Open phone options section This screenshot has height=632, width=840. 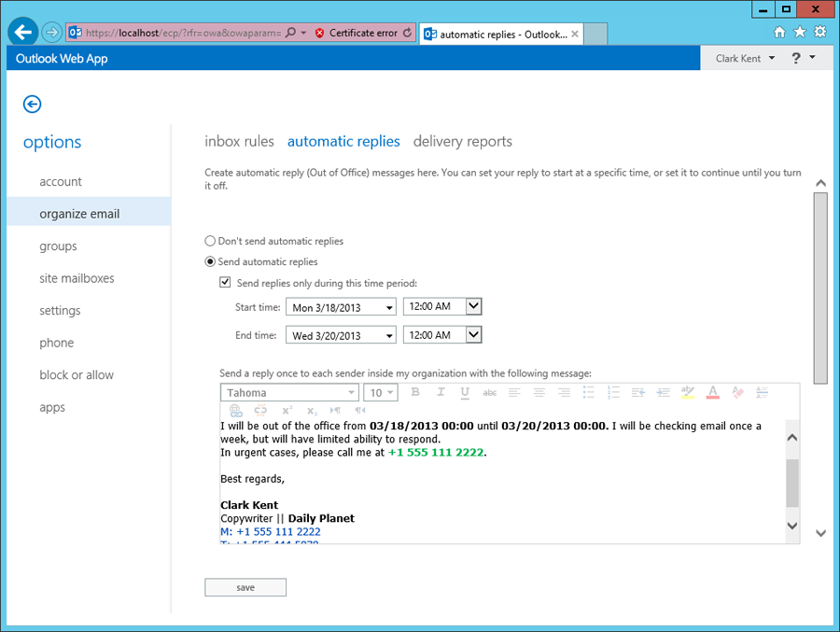click(x=57, y=343)
